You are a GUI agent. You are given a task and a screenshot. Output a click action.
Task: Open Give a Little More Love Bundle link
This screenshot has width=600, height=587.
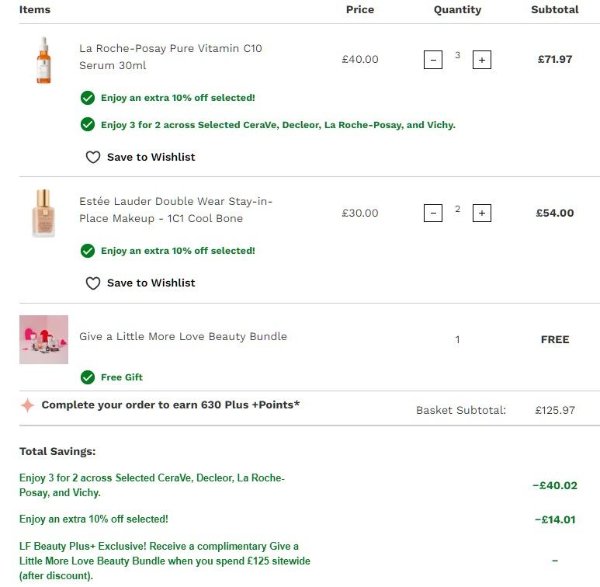pos(183,336)
